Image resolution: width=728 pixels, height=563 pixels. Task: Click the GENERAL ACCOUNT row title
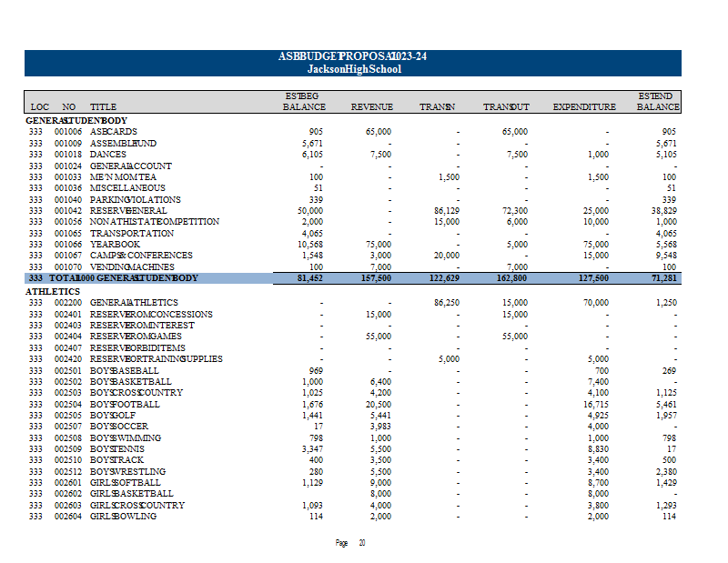(x=130, y=166)
